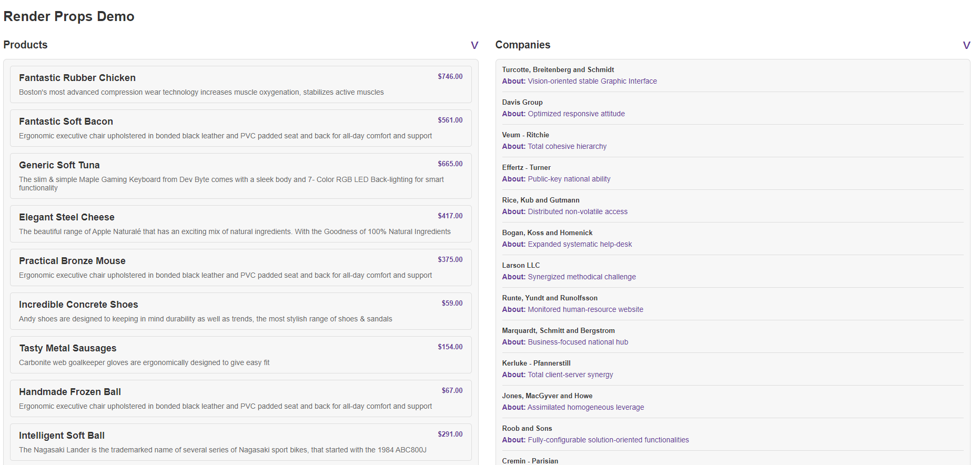Select the Elegant Steel Cheese title
Viewport: 980px width, 465px height.
tap(67, 217)
